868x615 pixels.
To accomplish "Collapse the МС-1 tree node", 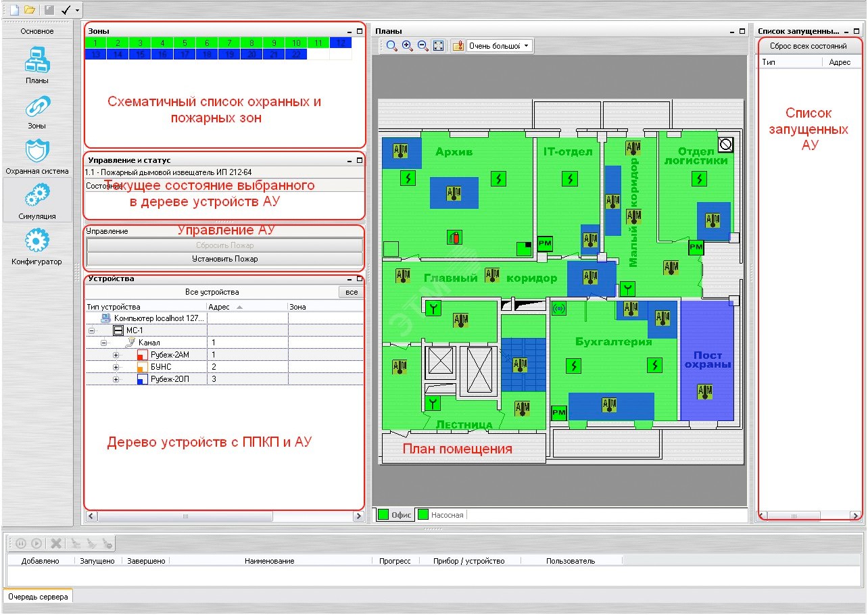I will (91, 330).
